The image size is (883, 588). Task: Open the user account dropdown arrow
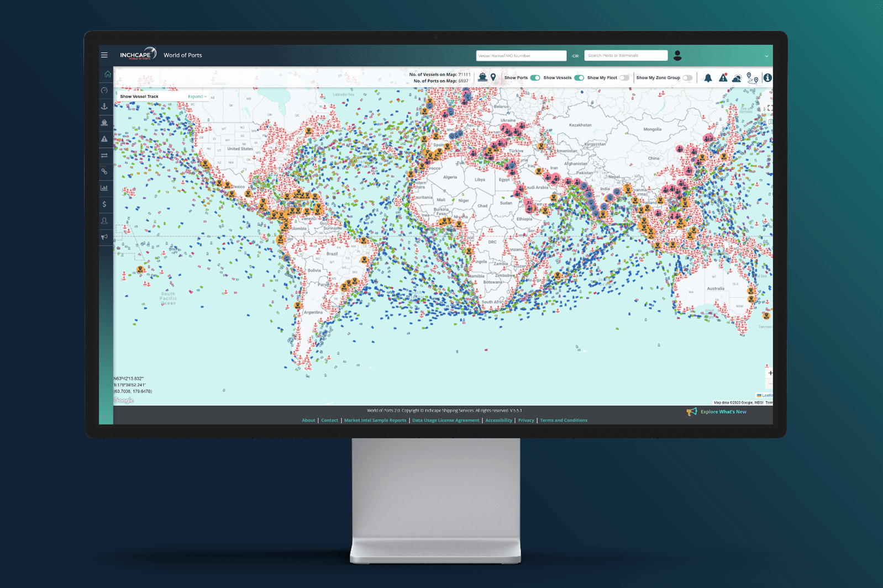pyautogui.click(x=766, y=56)
